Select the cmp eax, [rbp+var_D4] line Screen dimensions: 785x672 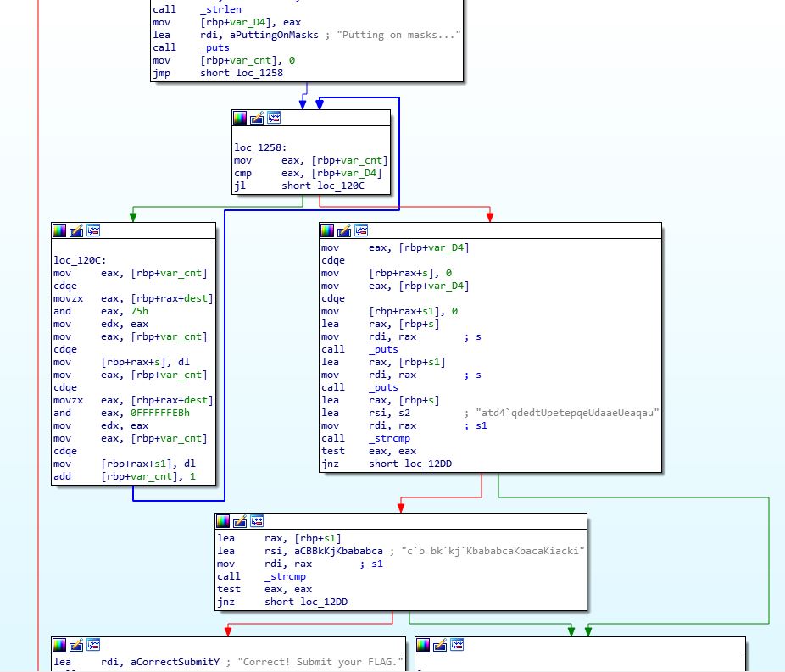pos(308,173)
